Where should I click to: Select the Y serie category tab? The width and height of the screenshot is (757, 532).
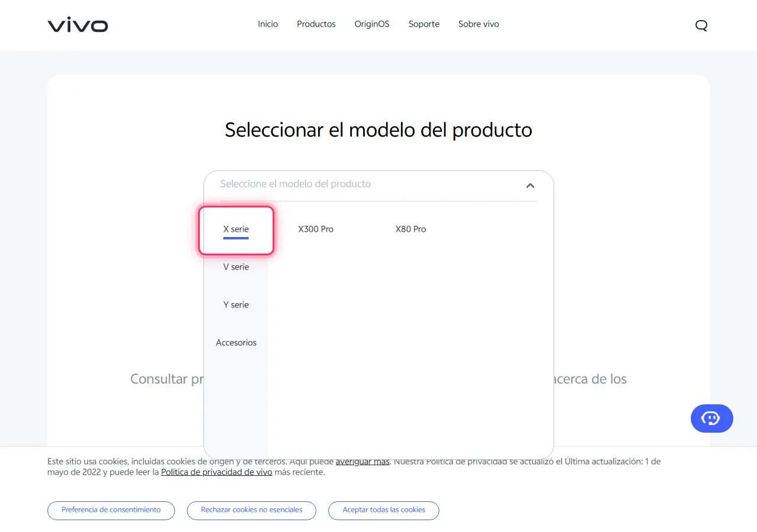click(236, 305)
